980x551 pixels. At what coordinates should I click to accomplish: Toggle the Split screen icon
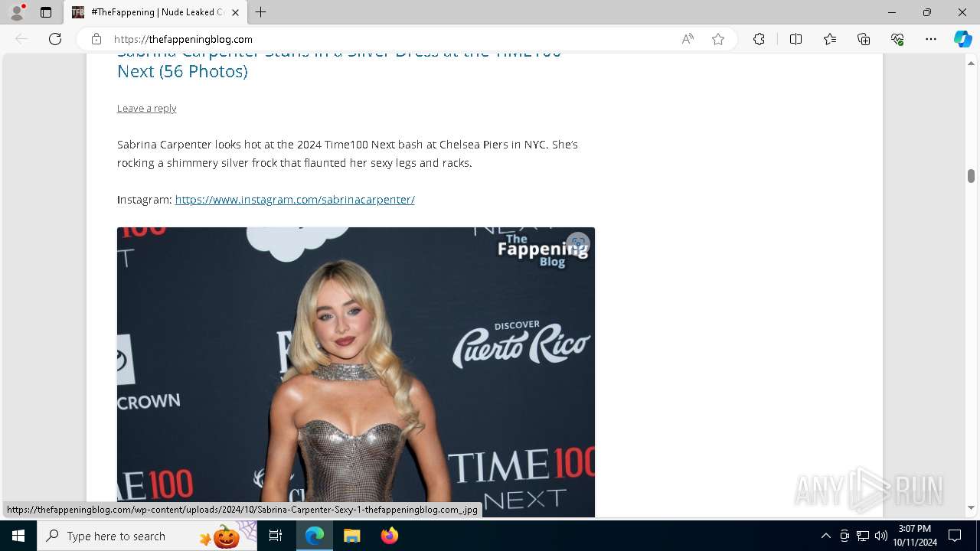pos(795,39)
